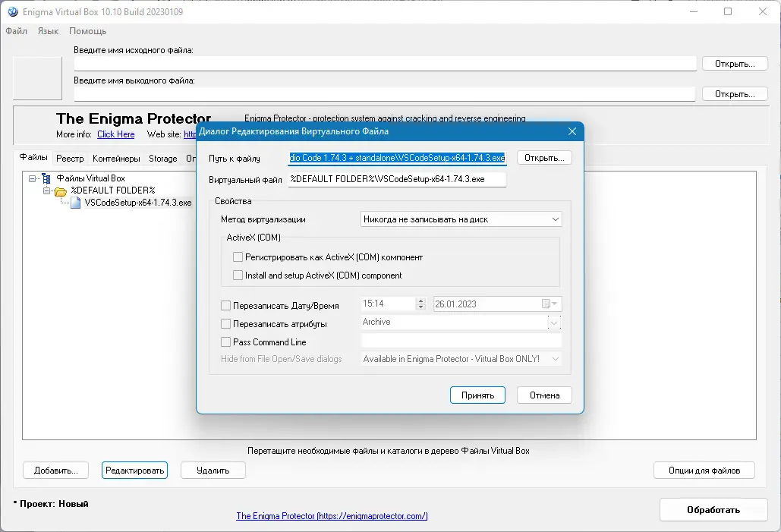The width and height of the screenshot is (781, 532).
Task: Click Принять to accept the dialog
Action: 477,395
